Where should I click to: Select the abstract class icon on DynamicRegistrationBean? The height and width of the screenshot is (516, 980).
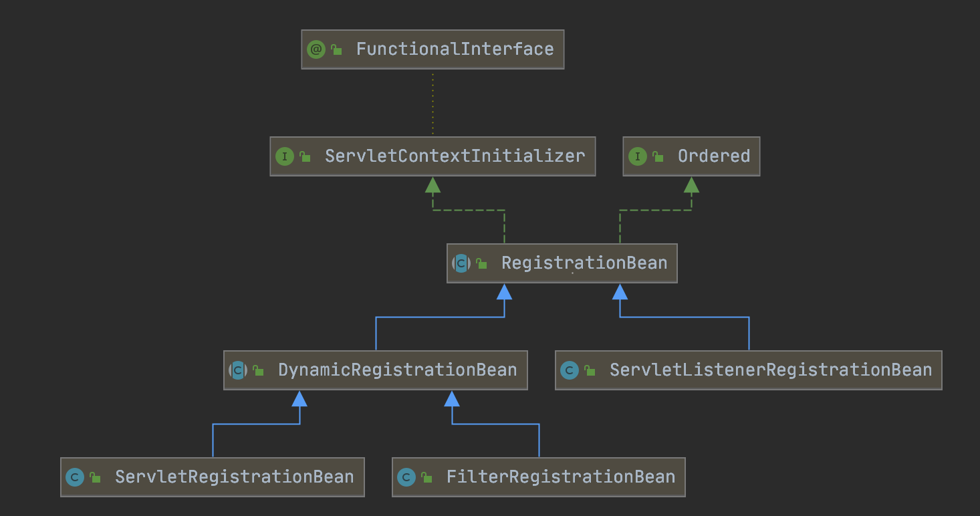point(238,370)
